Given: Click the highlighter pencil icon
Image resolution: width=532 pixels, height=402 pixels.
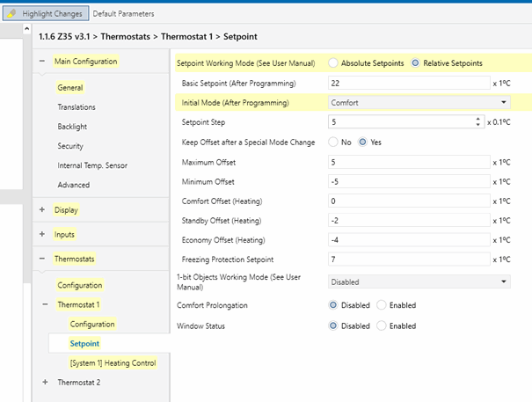Looking at the screenshot, I should click(x=11, y=13).
